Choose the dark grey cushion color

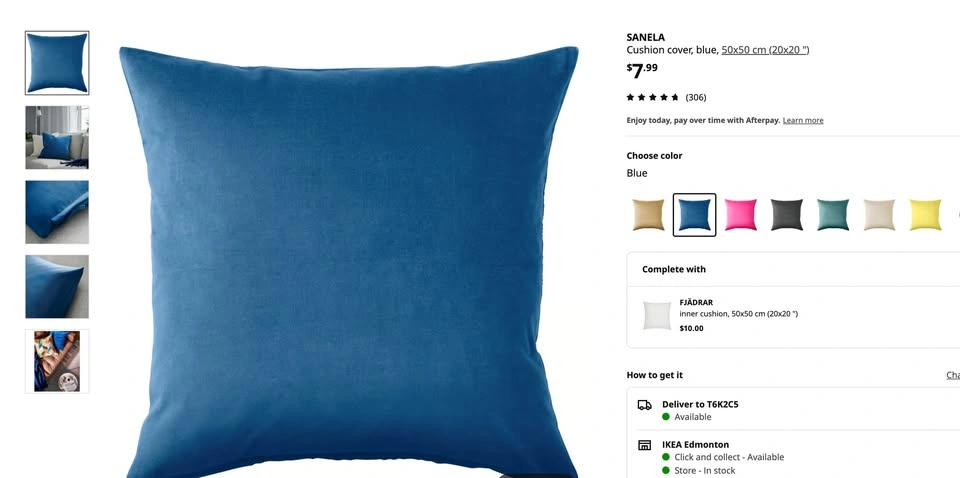(787, 215)
